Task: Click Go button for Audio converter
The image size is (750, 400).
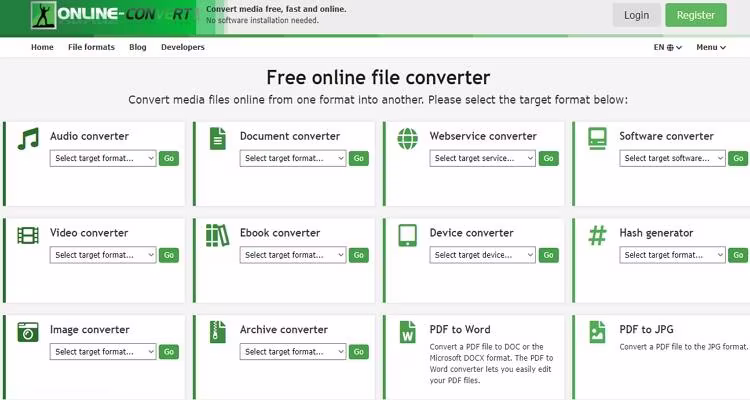Action: [x=169, y=158]
